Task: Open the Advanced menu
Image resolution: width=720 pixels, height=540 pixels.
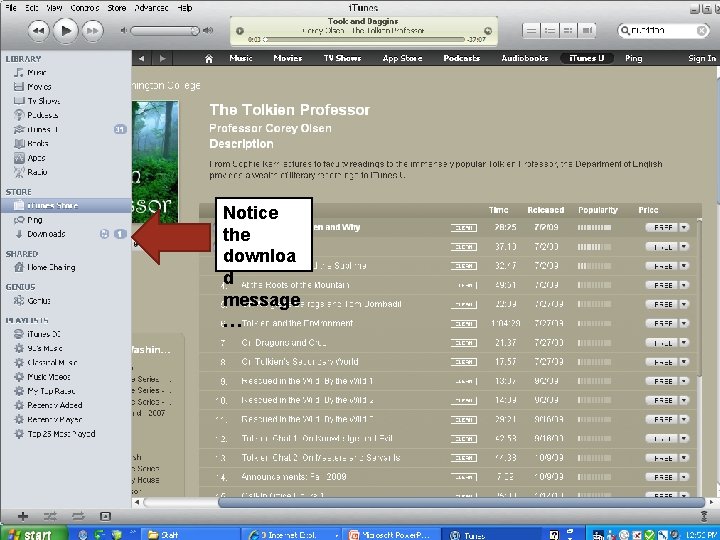Action: tap(151, 8)
